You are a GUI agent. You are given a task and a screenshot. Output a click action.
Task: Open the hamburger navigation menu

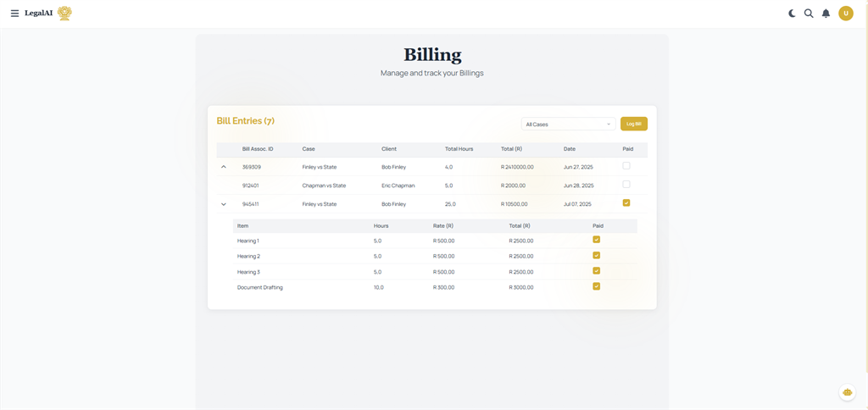coord(14,14)
